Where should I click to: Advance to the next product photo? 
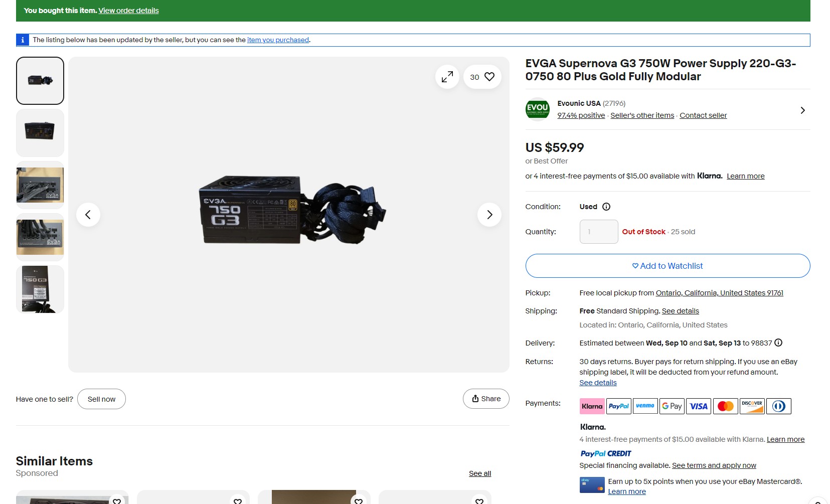click(x=489, y=214)
